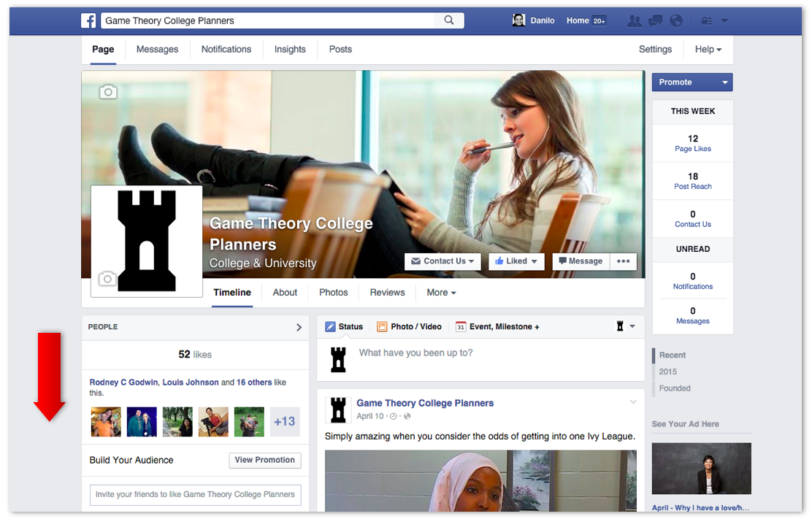The height and width of the screenshot is (527, 812).
Task: Open the April 10 post options chevron
Action: pyautogui.click(x=633, y=401)
